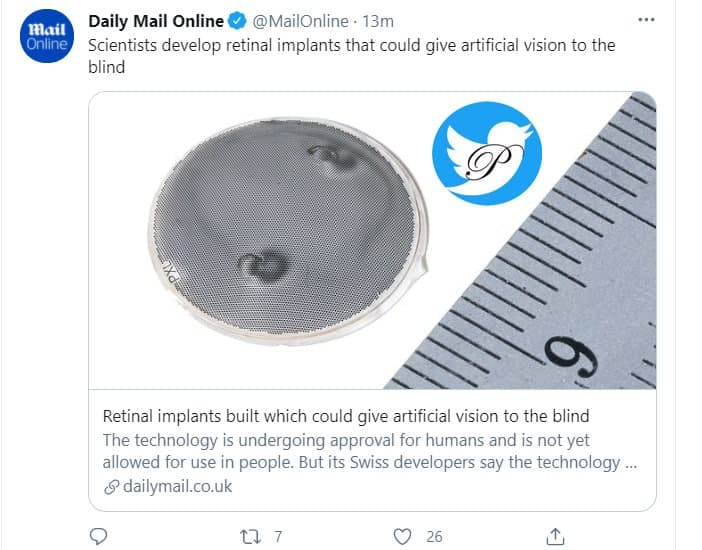Image resolution: width=702 pixels, height=550 pixels.
Task: Click the tweet text about retinal implants
Action: pos(350,56)
